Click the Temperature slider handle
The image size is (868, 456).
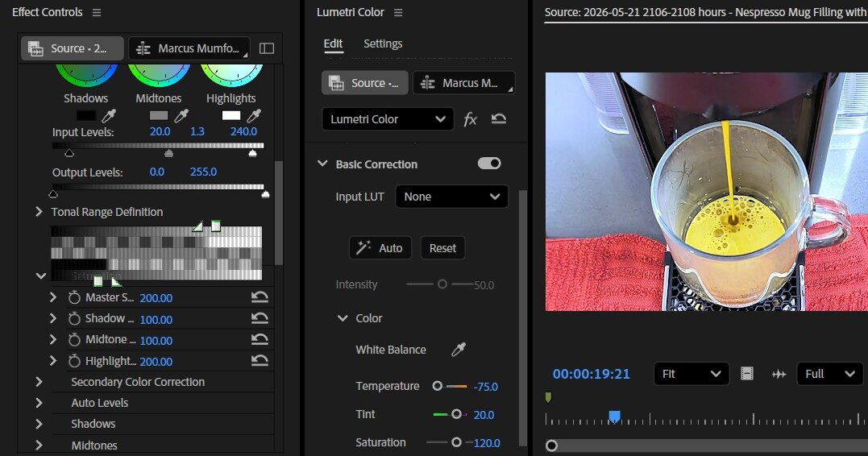coord(438,386)
